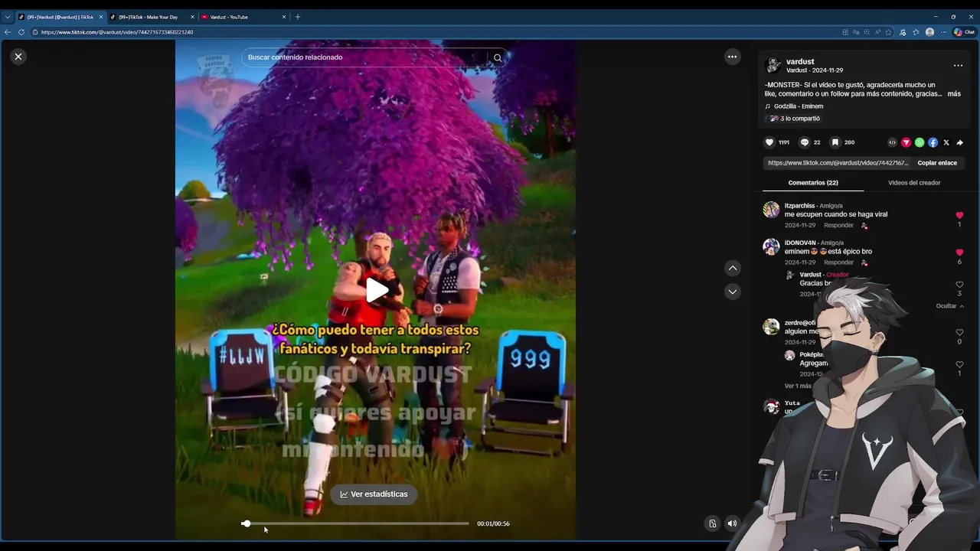Toggle the auto-scroll icon beside volume

click(712, 523)
